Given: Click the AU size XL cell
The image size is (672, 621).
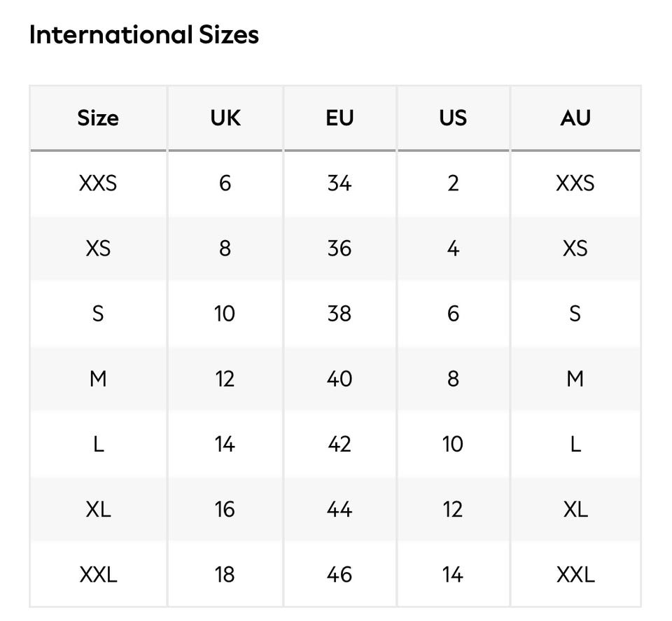Looking at the screenshot, I should (575, 509).
